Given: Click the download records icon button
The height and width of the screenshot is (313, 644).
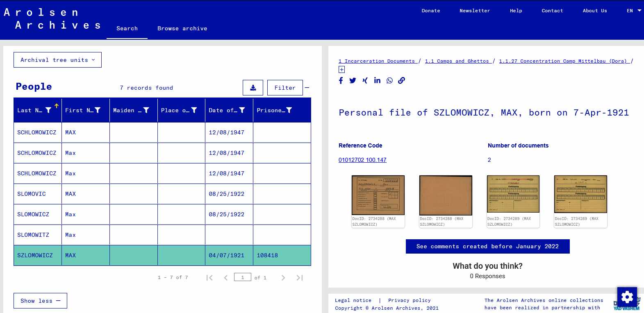Looking at the screenshot, I should click(x=253, y=88).
